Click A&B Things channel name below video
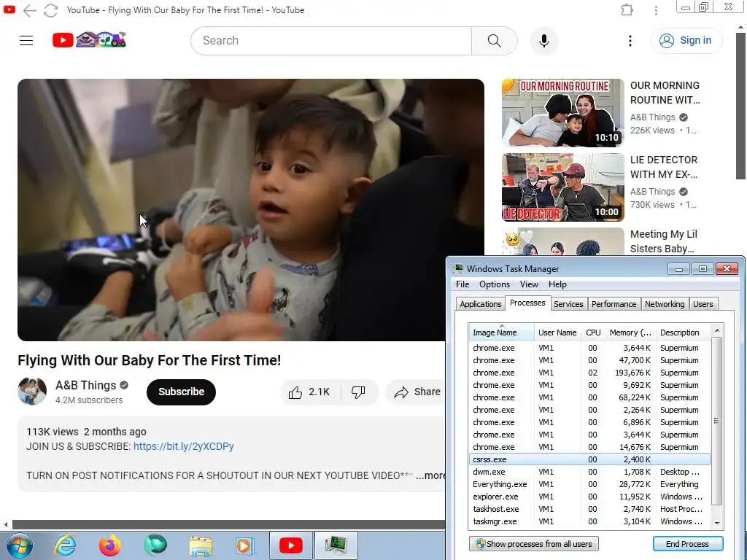 [x=86, y=385]
